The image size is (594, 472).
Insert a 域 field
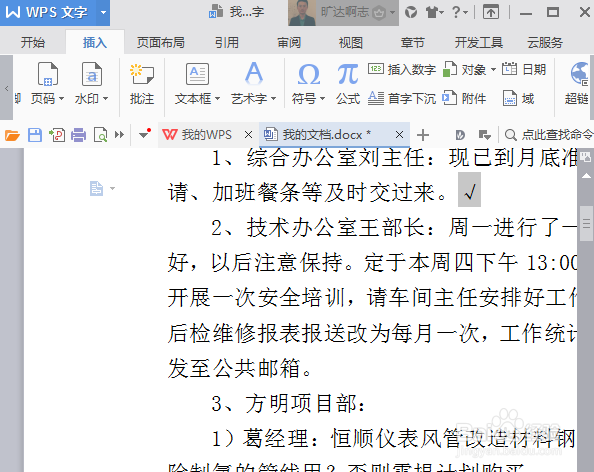click(x=518, y=98)
